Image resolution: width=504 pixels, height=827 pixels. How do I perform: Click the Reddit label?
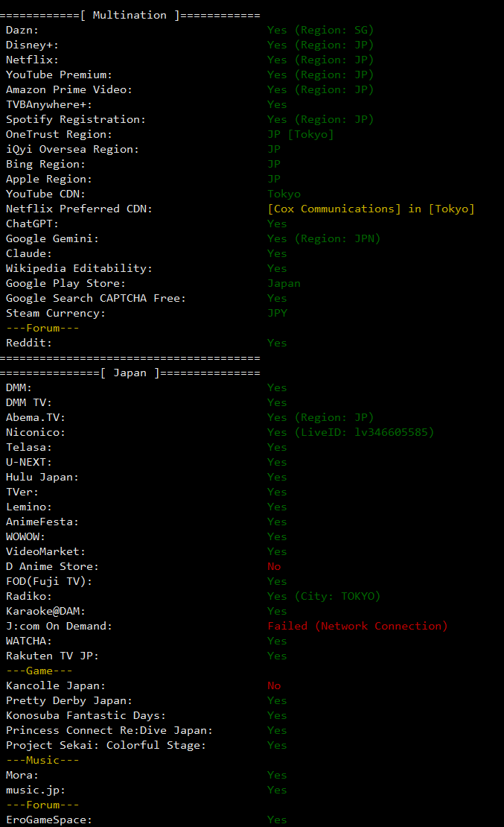(29, 343)
